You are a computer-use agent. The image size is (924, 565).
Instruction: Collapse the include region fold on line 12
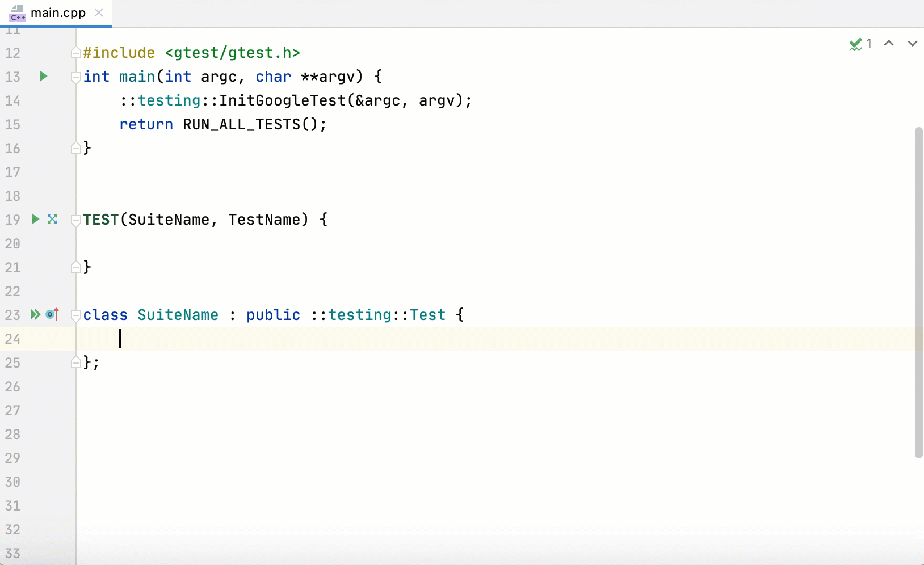coord(75,52)
